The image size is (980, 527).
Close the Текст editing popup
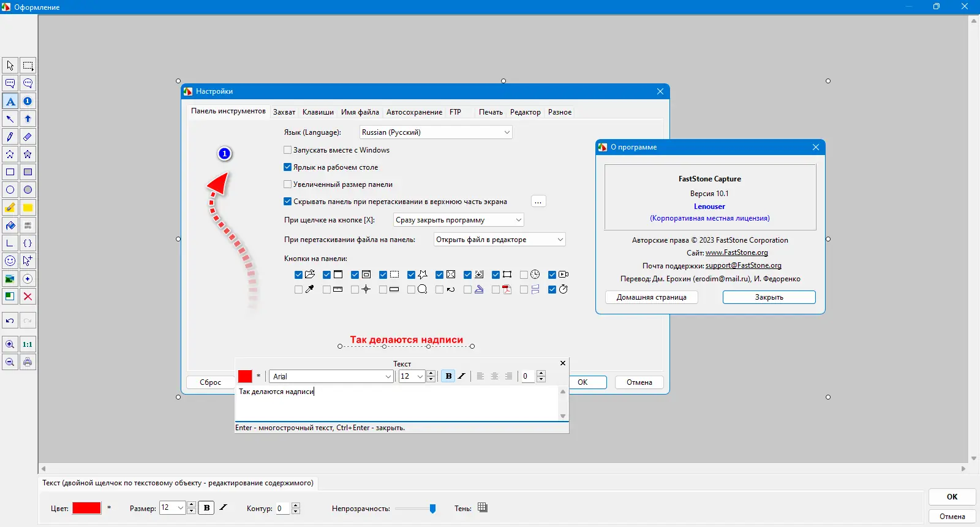(563, 363)
